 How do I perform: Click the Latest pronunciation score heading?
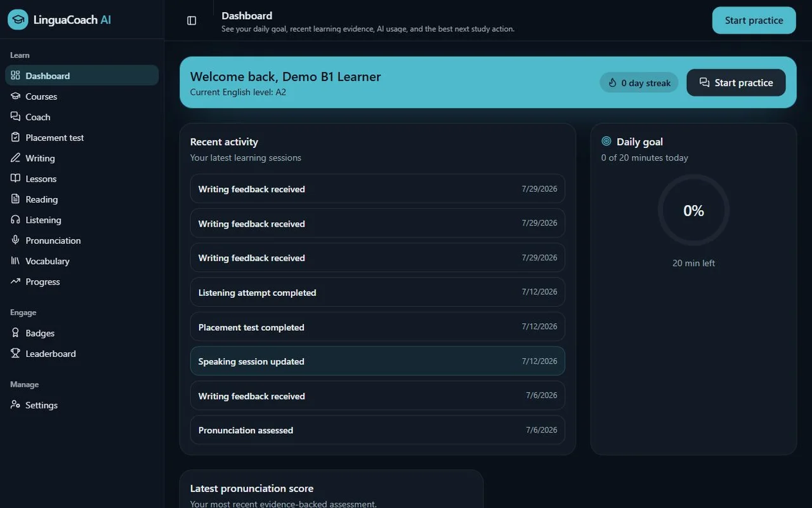(x=252, y=488)
